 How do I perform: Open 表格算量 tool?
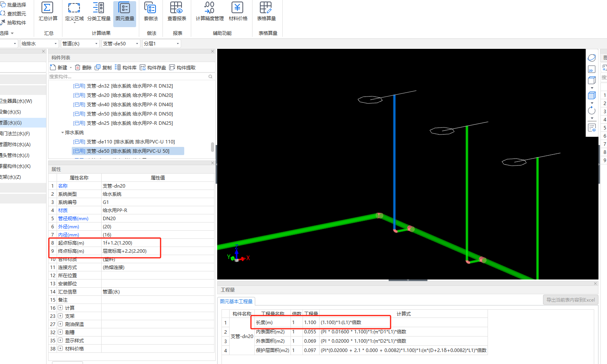[266, 12]
